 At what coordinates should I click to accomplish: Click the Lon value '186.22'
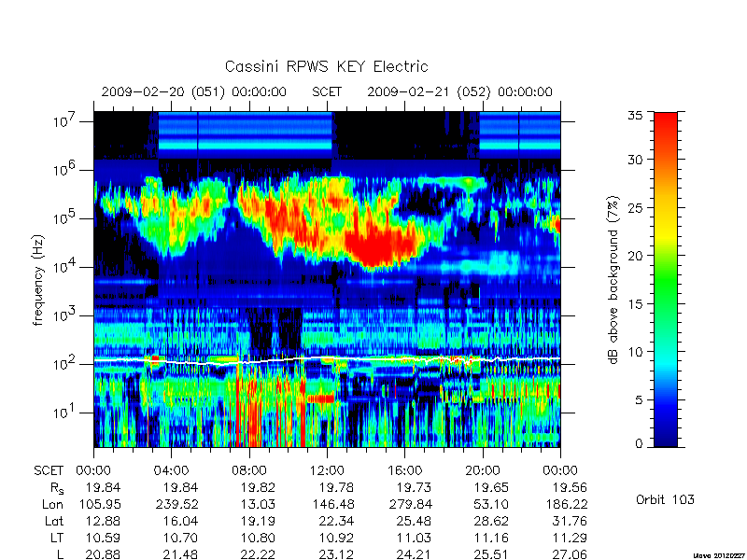[x=567, y=504]
